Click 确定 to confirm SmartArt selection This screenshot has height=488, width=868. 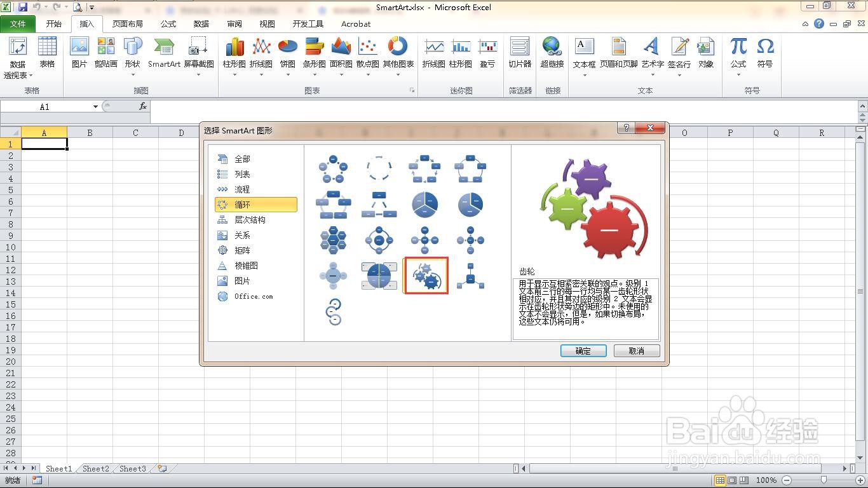(x=583, y=351)
